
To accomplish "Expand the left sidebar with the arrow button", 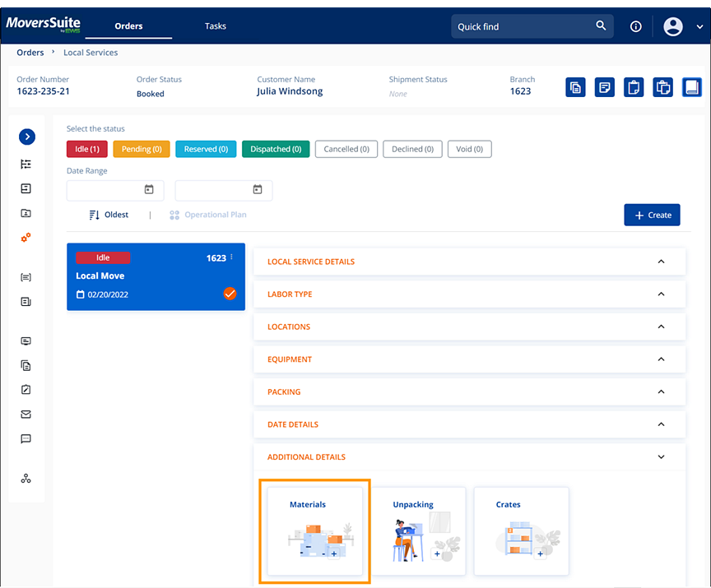I will 26,137.
